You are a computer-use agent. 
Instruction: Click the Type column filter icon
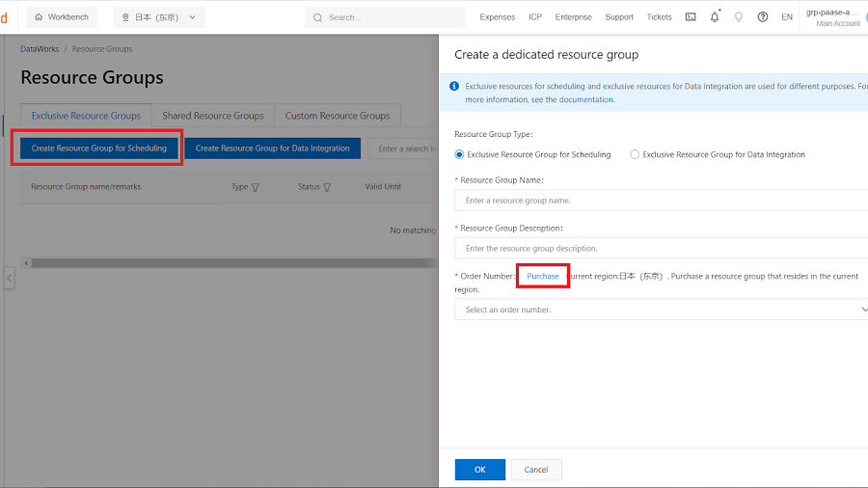[256, 187]
